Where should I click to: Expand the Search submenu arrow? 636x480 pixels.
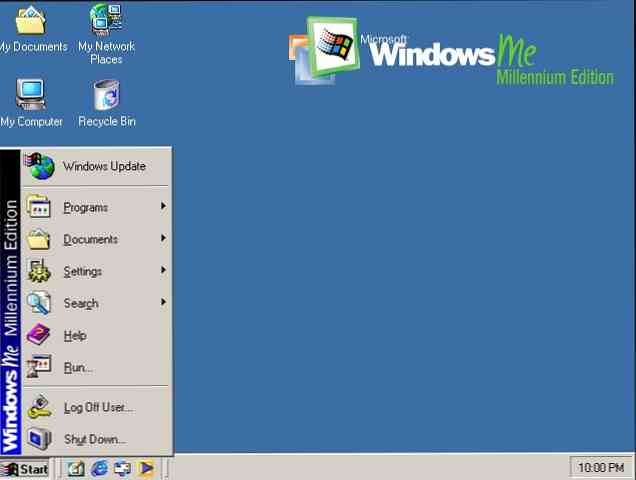pos(162,303)
